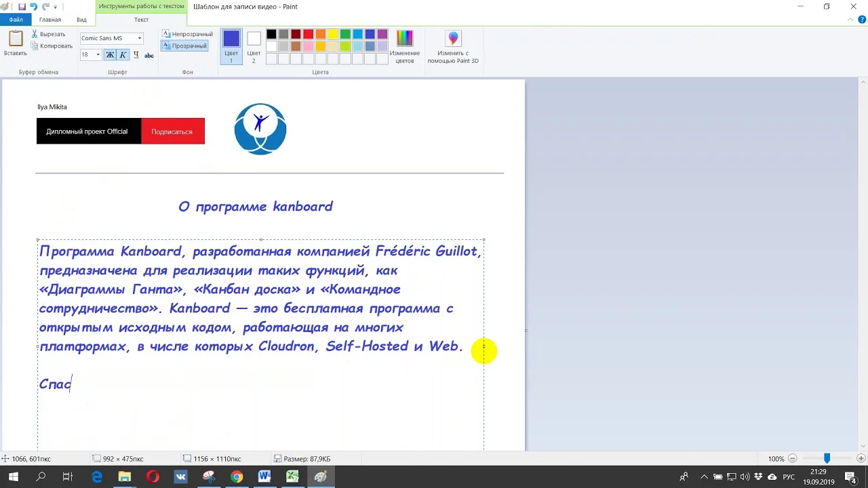This screenshot has height=488, width=868.
Task: Select the Opaque (Непрозрачный) background option
Action: click(x=187, y=34)
